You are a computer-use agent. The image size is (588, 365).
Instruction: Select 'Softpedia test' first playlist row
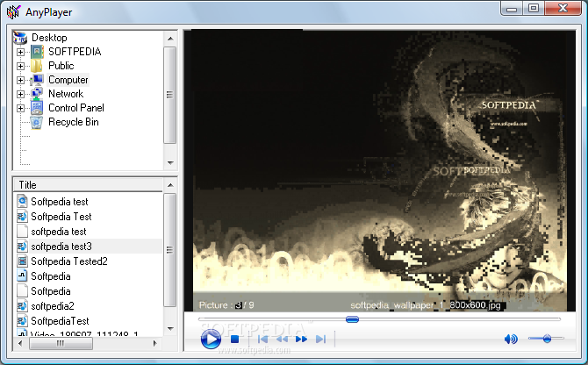(89, 202)
